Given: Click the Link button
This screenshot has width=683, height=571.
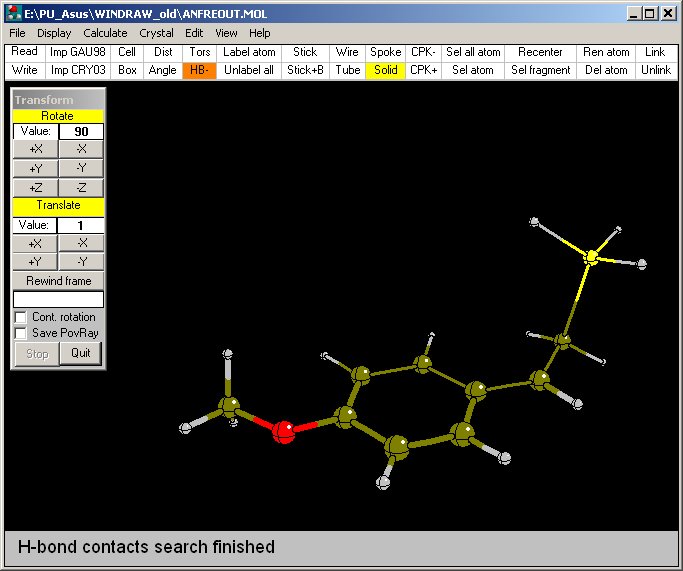Looking at the screenshot, I should coord(655,52).
